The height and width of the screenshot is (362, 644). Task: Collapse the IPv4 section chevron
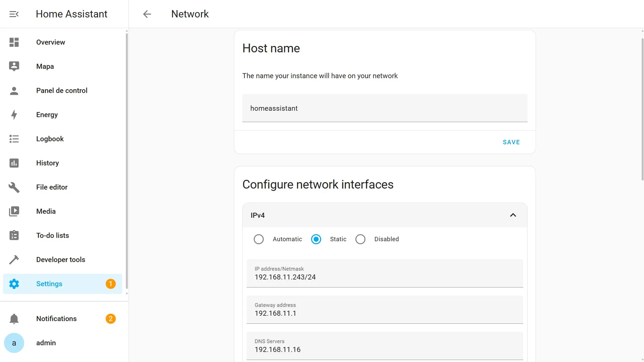(513, 215)
